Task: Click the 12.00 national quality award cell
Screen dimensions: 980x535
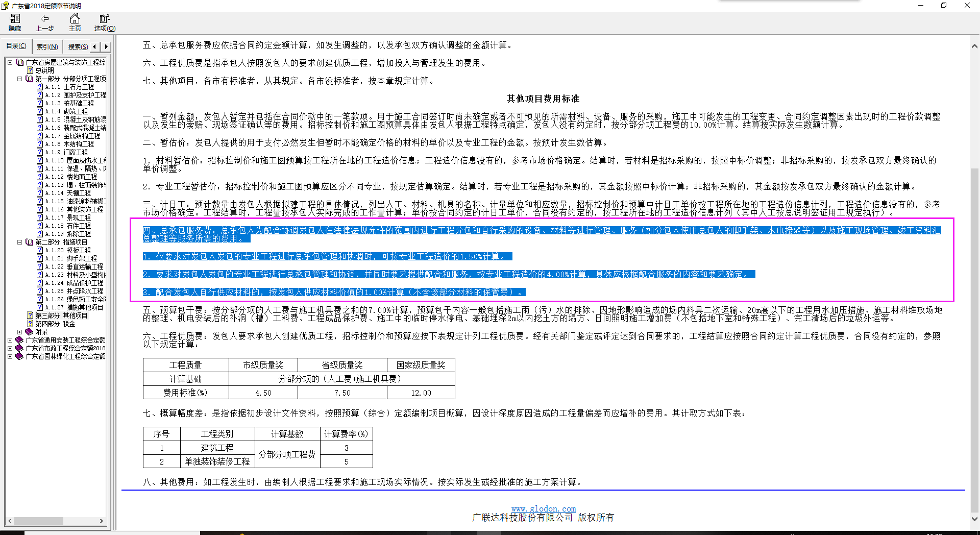Action: coord(421,393)
